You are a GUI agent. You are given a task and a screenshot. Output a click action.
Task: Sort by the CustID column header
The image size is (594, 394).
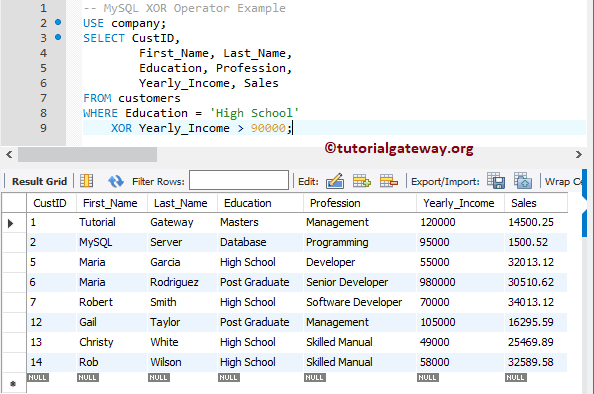(x=51, y=203)
